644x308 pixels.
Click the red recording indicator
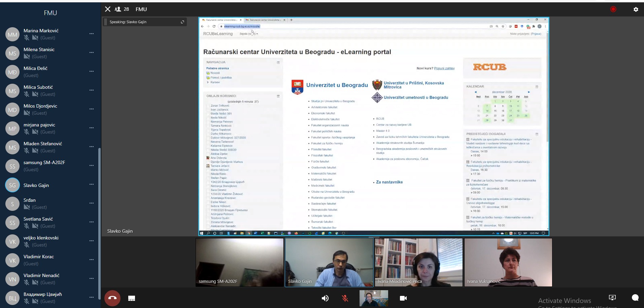613,9
